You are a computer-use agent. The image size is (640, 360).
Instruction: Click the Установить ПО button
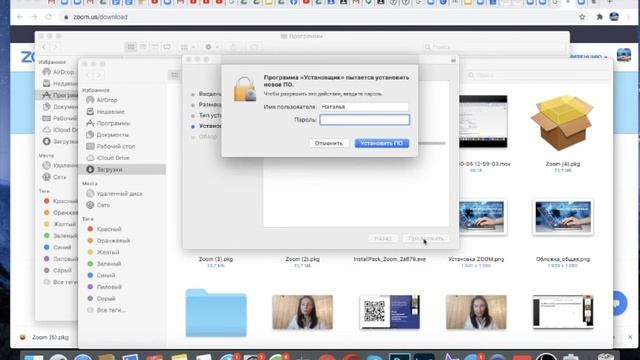tap(382, 143)
